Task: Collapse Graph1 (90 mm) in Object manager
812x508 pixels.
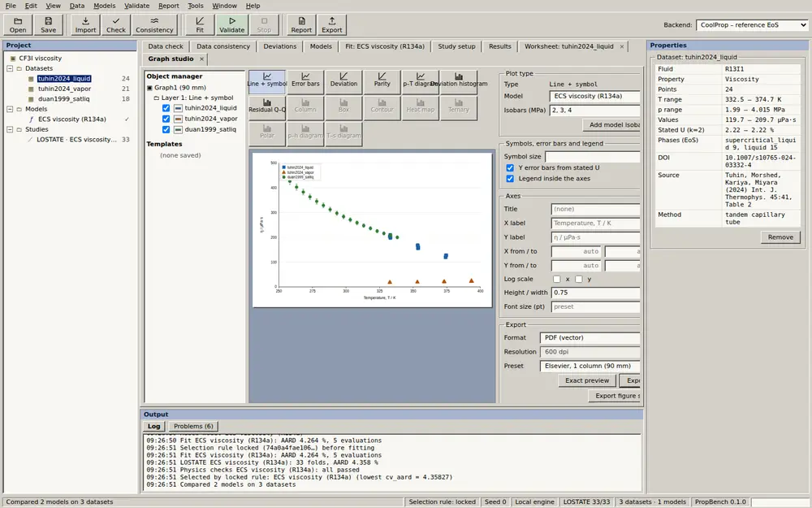Action: tap(149, 88)
